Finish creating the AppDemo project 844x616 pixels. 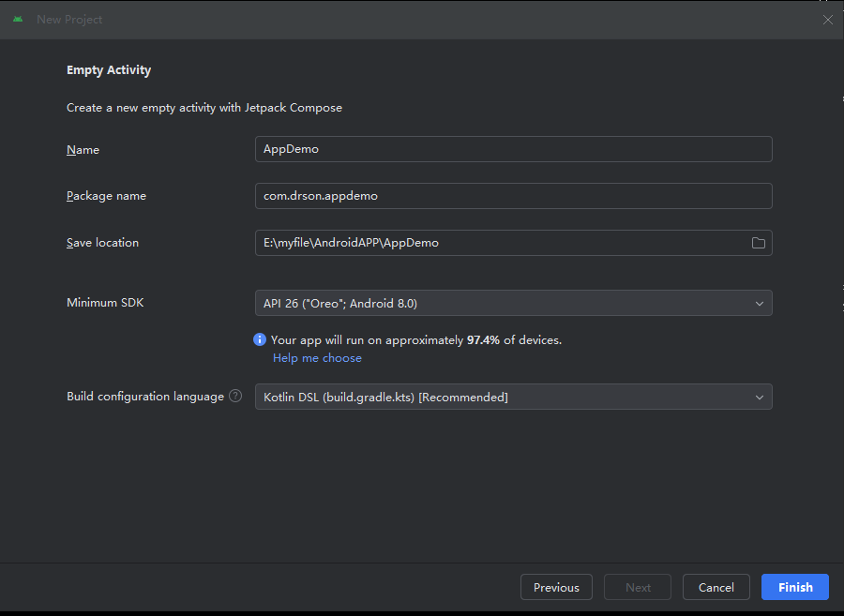(x=795, y=587)
